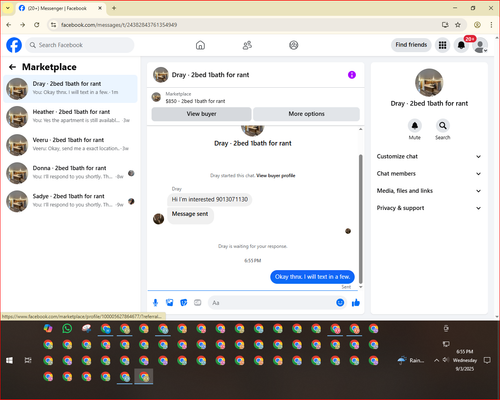Choose a sticker icon
500x400 pixels.
pyautogui.click(x=184, y=303)
